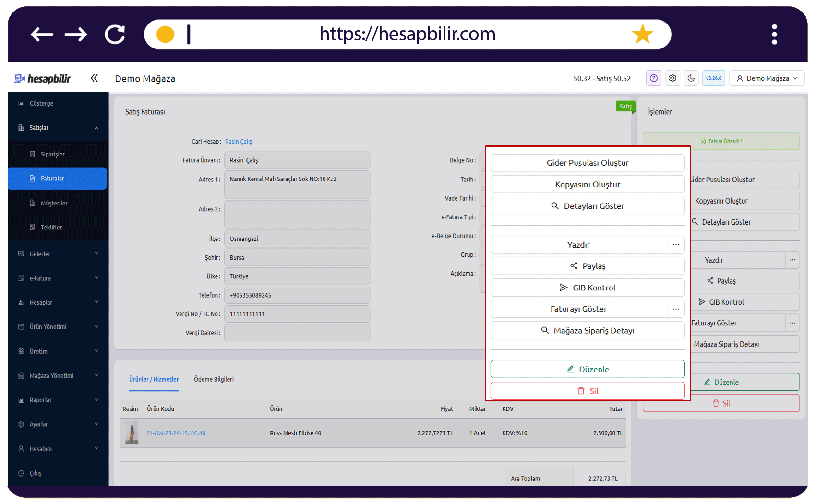This screenshot has width=816, height=504.
Task: Open the settings gear icon in header
Action: point(672,78)
